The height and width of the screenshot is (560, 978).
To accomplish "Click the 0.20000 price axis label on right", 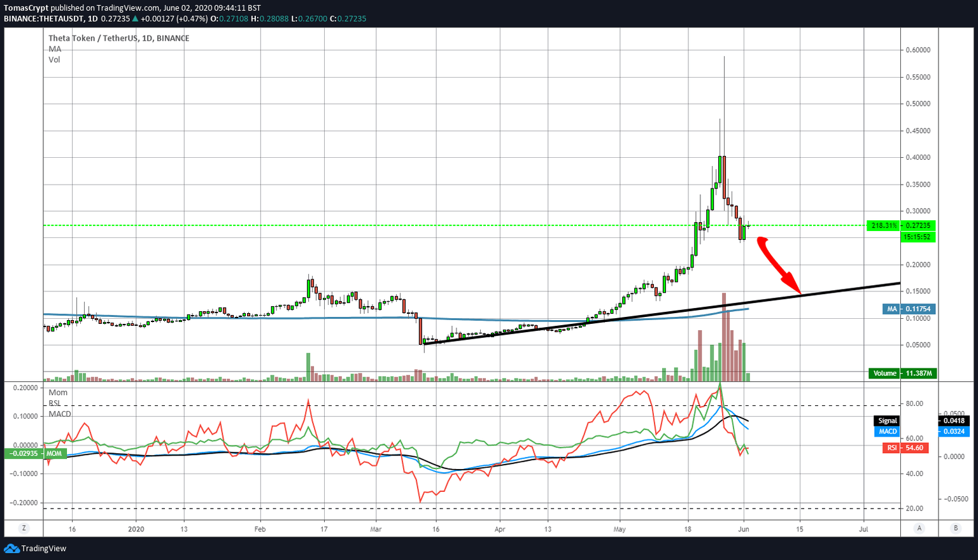I will tap(917, 265).
